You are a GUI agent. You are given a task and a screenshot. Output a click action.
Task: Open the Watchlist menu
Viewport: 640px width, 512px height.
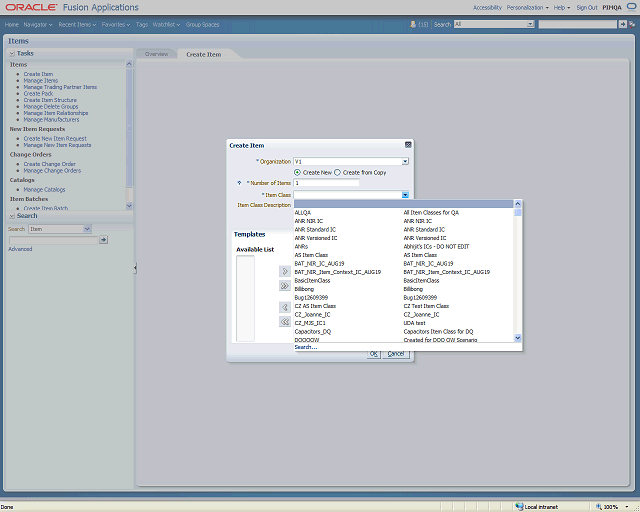pyautogui.click(x=166, y=25)
